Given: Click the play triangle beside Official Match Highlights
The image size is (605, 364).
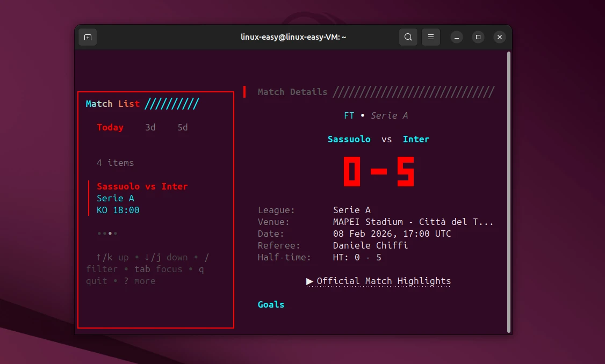Looking at the screenshot, I should coord(311,281).
